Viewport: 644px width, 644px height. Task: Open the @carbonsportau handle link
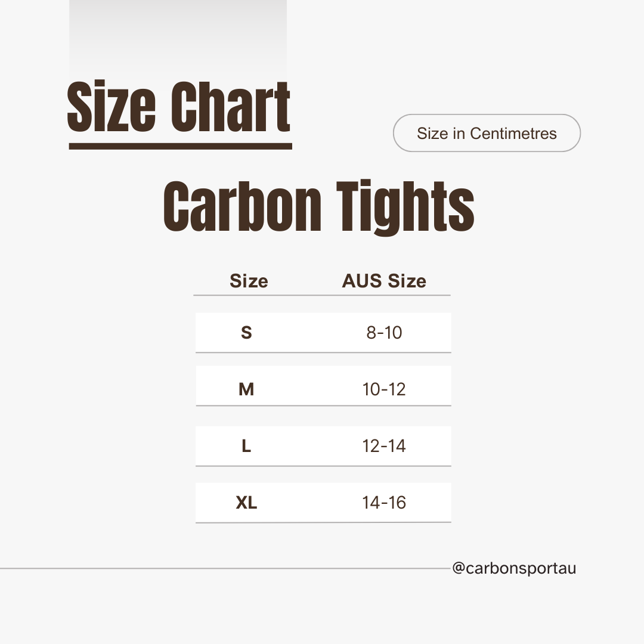(x=514, y=568)
